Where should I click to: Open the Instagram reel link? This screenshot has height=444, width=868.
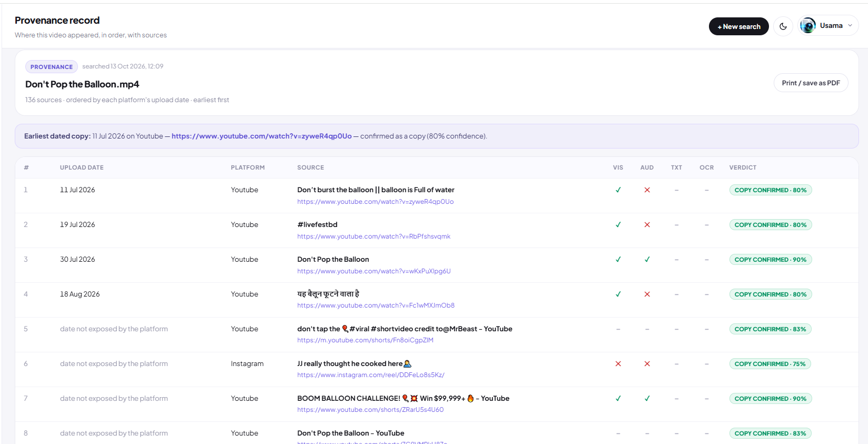[370, 375]
